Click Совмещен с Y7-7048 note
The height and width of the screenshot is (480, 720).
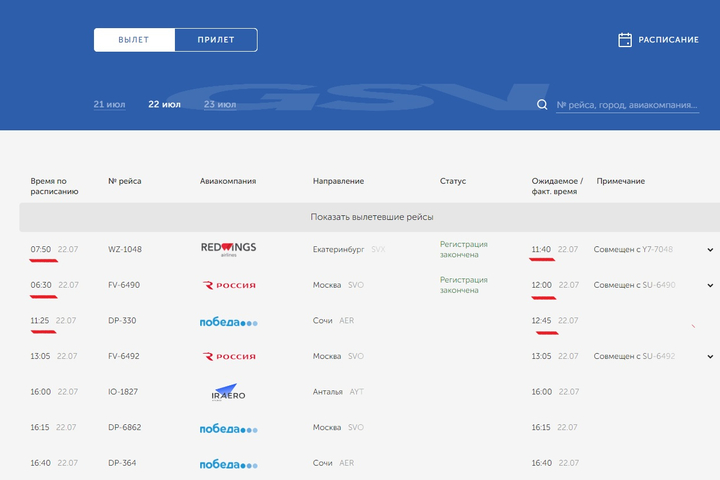pyautogui.click(x=633, y=249)
